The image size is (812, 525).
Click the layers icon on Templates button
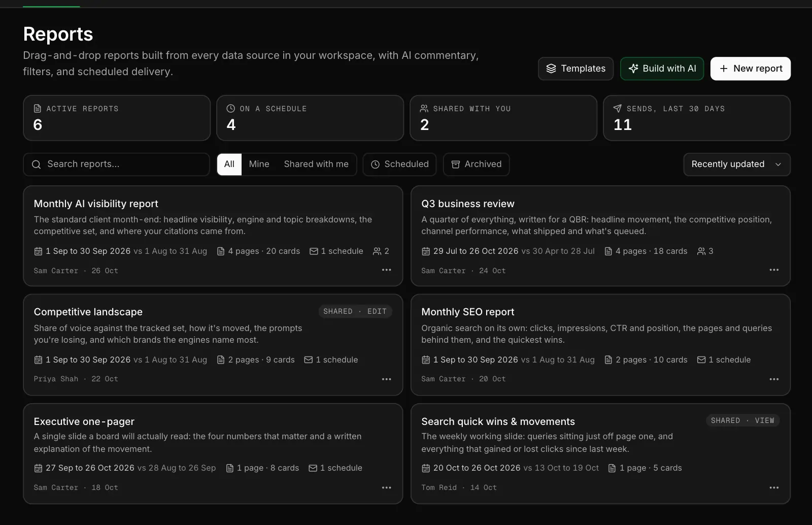[551, 69]
